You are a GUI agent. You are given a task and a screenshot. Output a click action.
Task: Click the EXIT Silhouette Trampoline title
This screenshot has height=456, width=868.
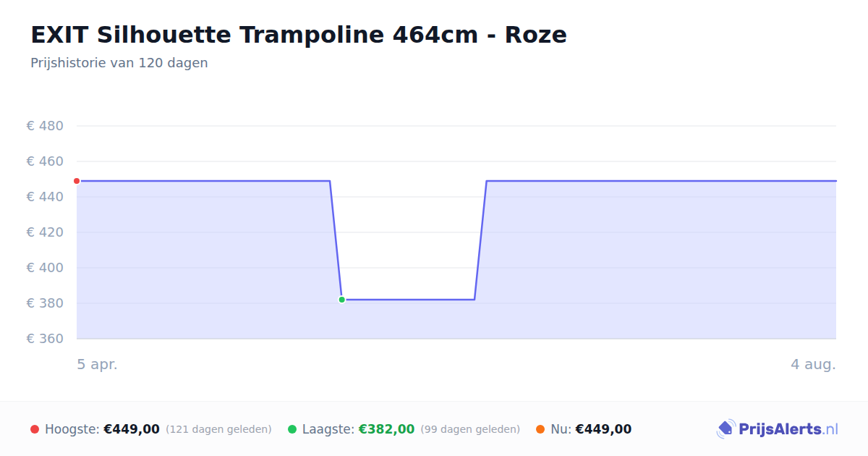pos(299,34)
